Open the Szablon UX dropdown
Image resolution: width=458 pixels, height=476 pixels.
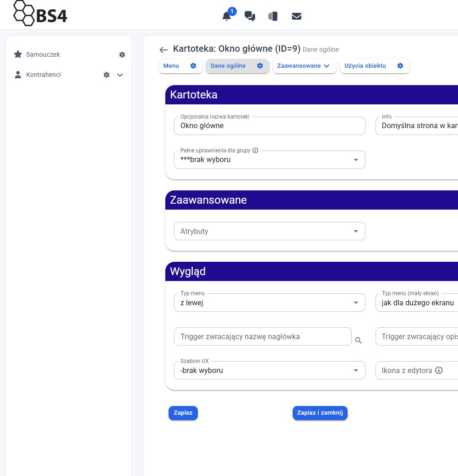pos(270,370)
